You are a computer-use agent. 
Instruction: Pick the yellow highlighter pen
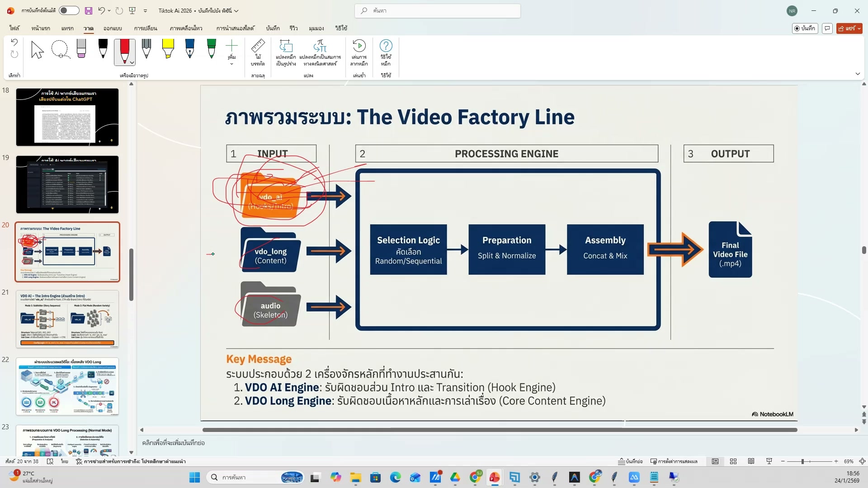[x=168, y=50]
